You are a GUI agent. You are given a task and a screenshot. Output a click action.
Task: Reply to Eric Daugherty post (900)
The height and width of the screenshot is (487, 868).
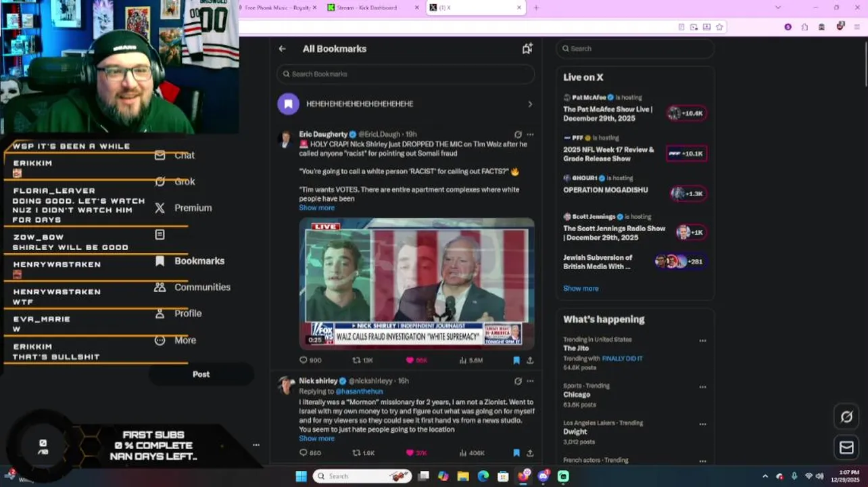tap(310, 361)
